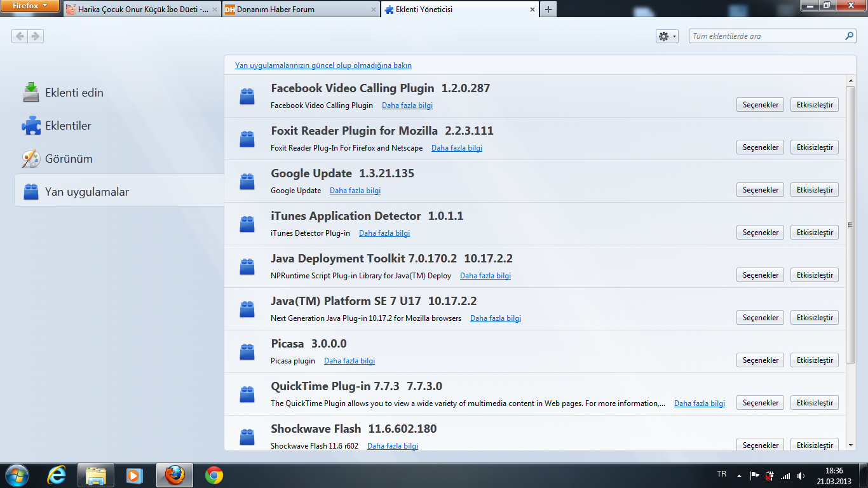Open Seçenekler for Picasa plugin
The width and height of the screenshot is (868, 488).
click(761, 360)
